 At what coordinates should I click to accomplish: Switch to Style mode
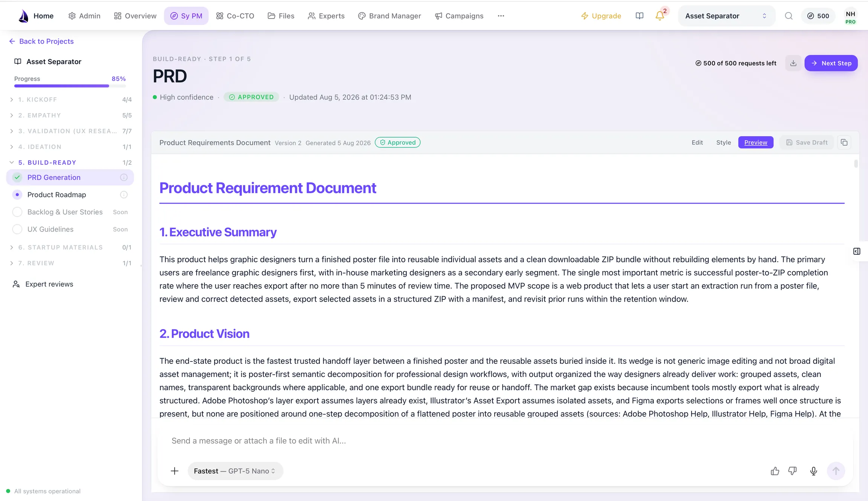(x=723, y=142)
